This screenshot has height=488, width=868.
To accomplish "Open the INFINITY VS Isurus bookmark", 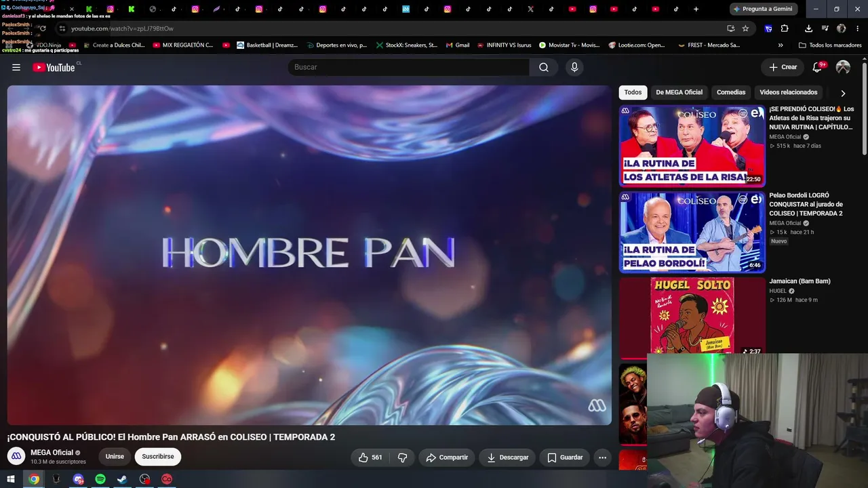I will click(x=504, y=45).
